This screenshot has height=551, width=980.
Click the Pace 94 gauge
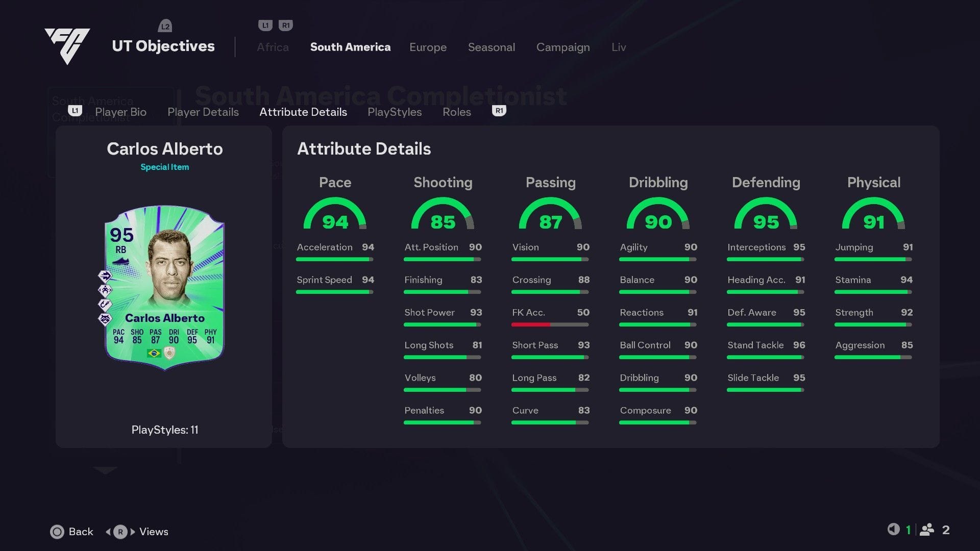click(335, 214)
